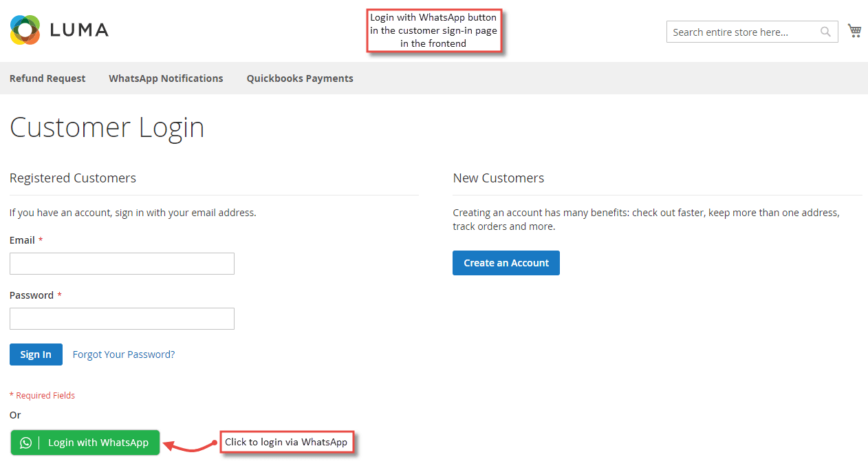
Task: Click the New Customers heading
Action: pyautogui.click(x=499, y=178)
